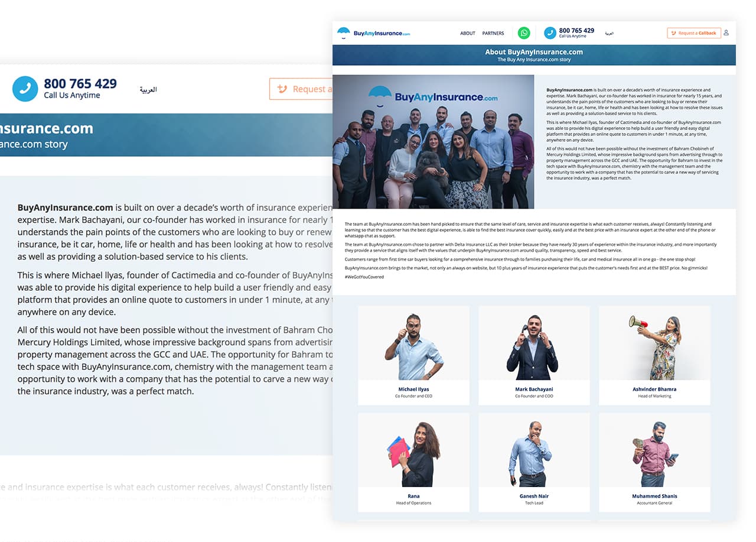
Task: Switch language via Arabic link in small header
Action: click(x=609, y=34)
